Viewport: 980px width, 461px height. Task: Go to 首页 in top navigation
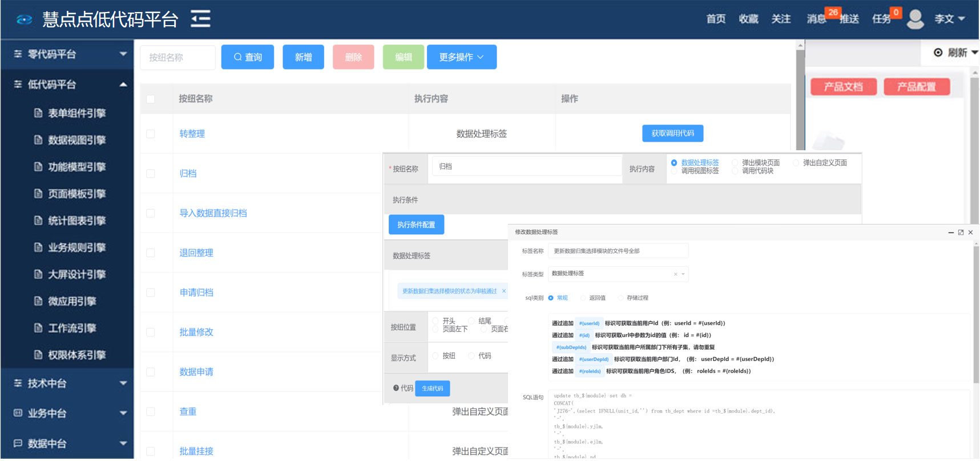[x=716, y=19]
